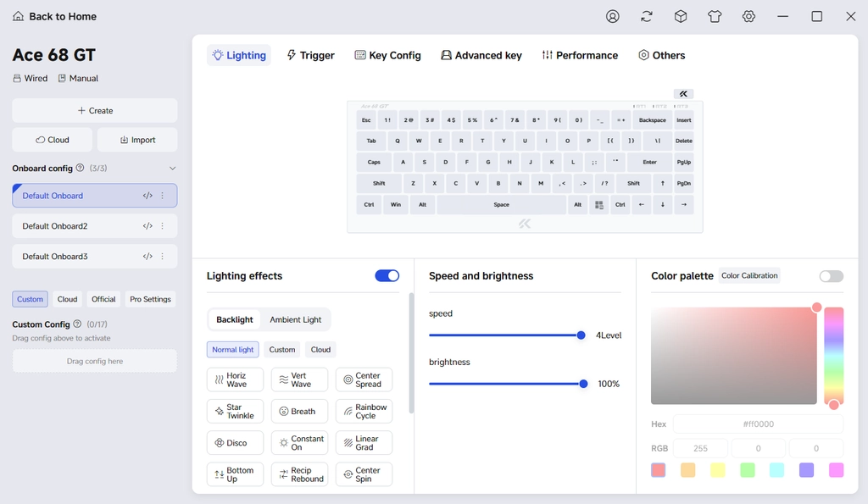Click the speed slider handle

point(581,335)
